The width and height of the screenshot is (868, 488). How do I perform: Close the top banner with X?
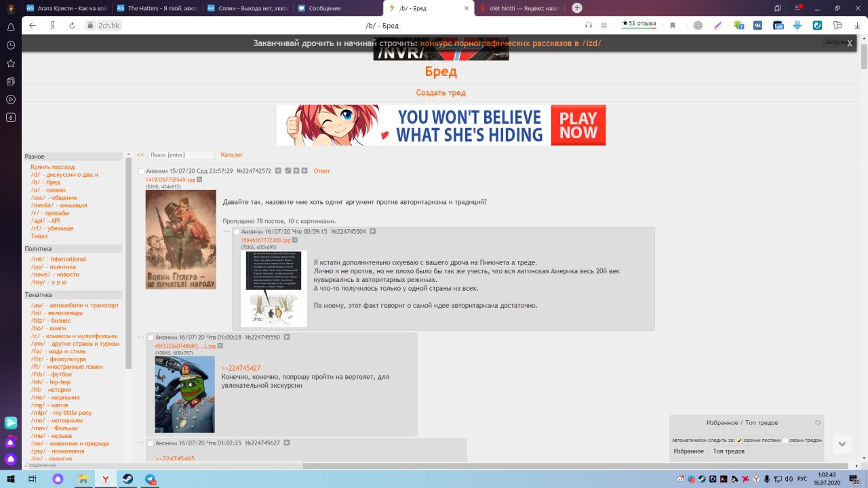850,43
